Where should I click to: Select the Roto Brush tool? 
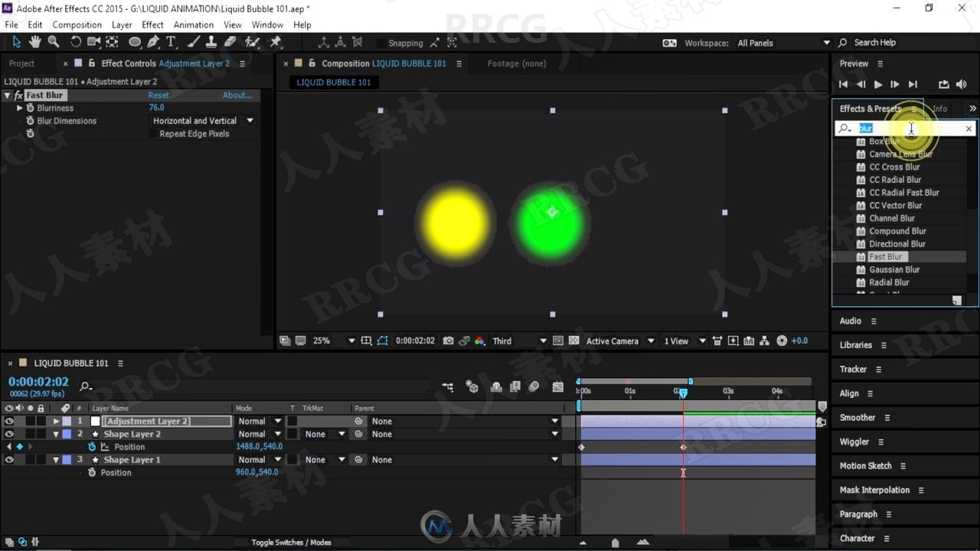pyautogui.click(x=252, y=42)
